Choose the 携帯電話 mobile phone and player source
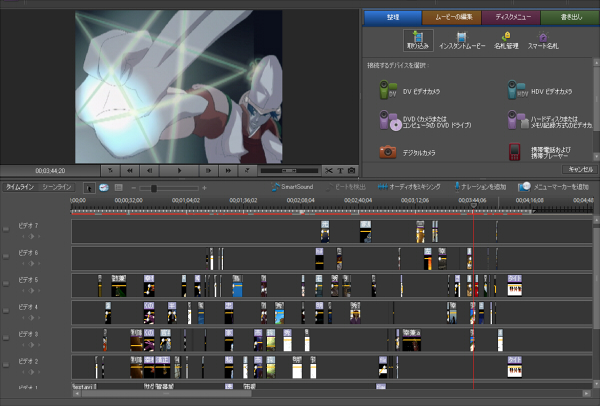The height and width of the screenshot is (406, 600). (x=539, y=152)
